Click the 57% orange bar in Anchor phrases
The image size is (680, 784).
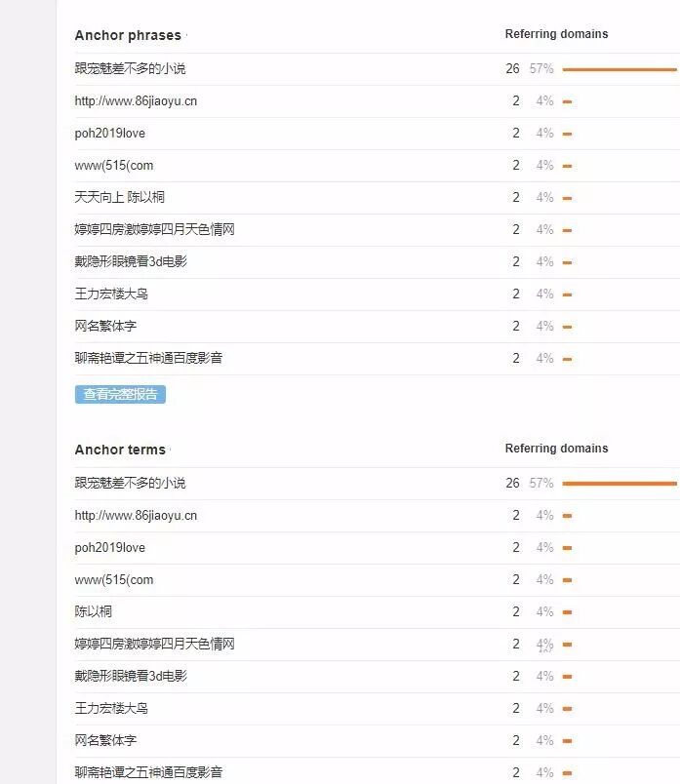(620, 69)
